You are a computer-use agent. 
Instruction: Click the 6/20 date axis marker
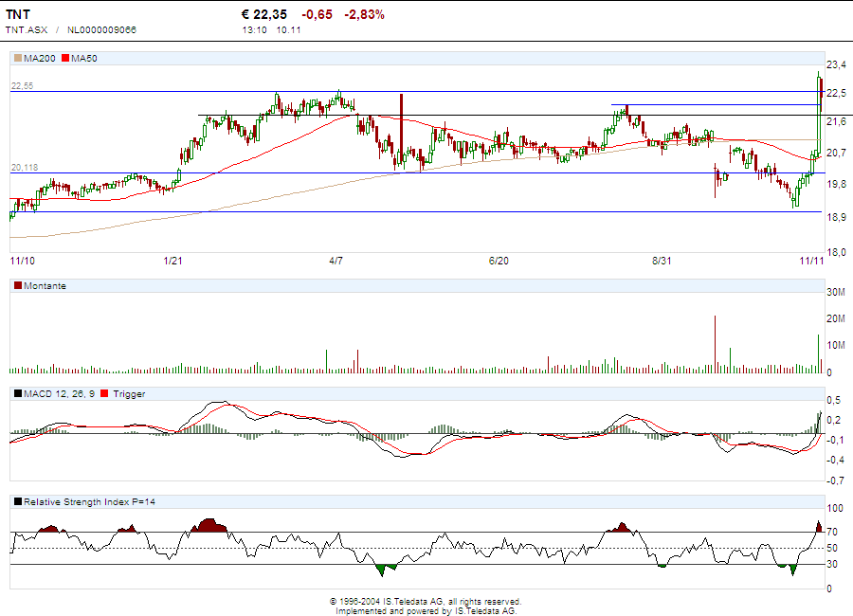[499, 260]
